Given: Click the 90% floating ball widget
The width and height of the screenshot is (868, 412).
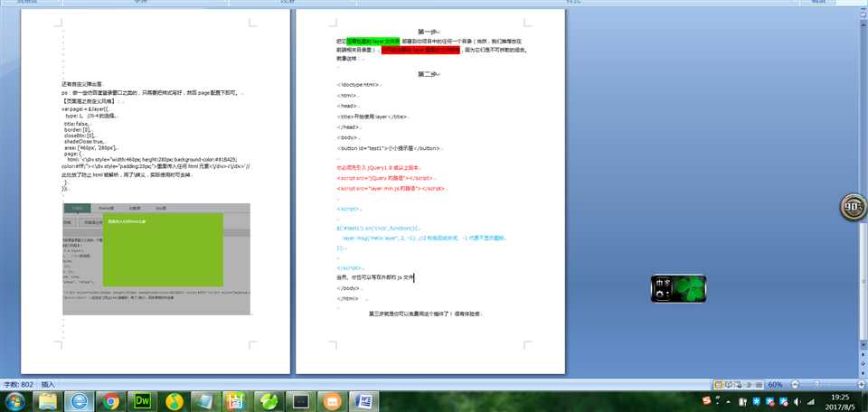Looking at the screenshot, I should click(x=853, y=207).
